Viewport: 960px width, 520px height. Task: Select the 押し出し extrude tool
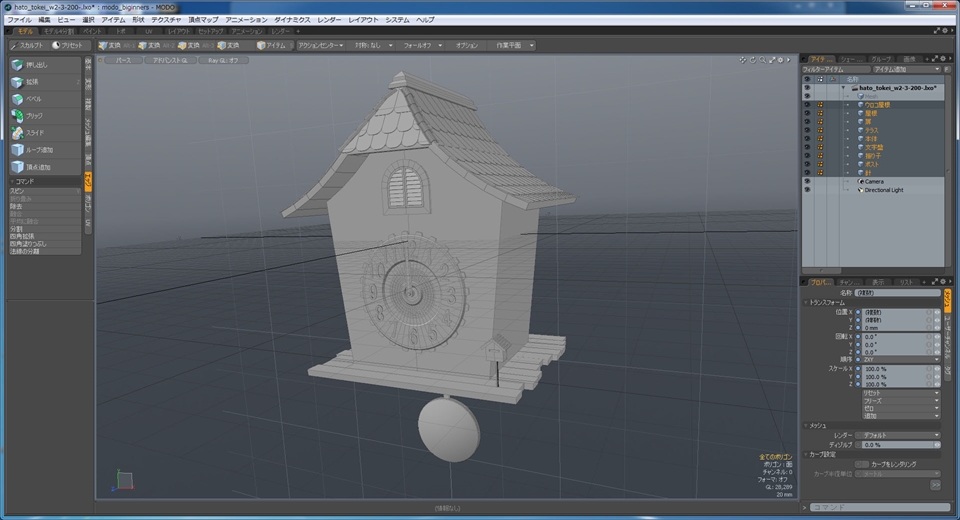point(45,65)
